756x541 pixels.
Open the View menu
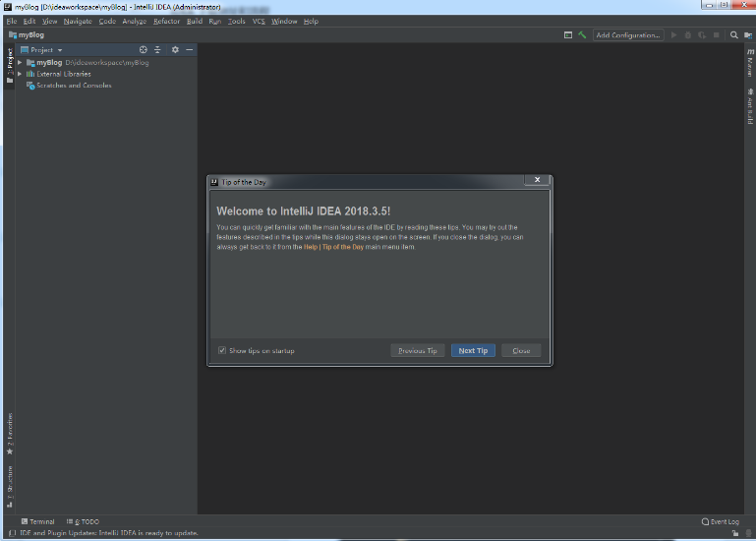(x=49, y=22)
